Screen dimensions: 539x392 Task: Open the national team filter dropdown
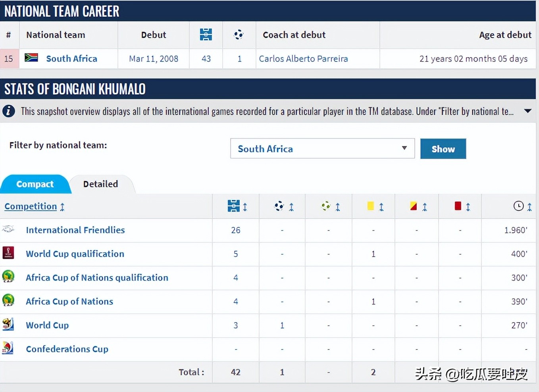[x=322, y=148]
